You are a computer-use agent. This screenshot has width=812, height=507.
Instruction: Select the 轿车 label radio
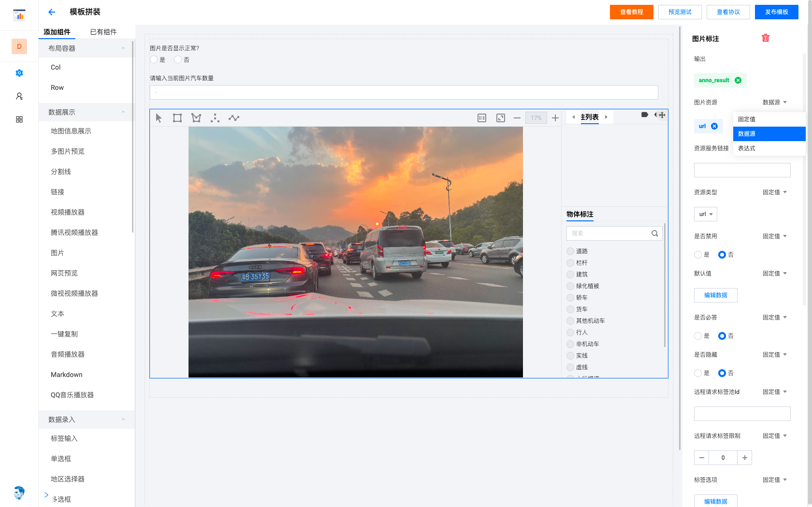tap(570, 298)
